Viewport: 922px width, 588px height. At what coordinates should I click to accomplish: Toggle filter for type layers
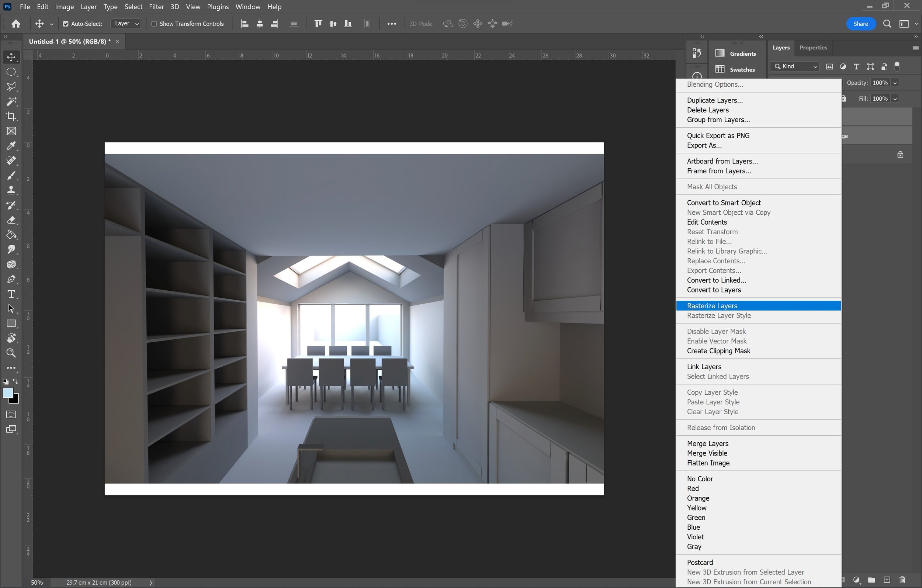(856, 67)
